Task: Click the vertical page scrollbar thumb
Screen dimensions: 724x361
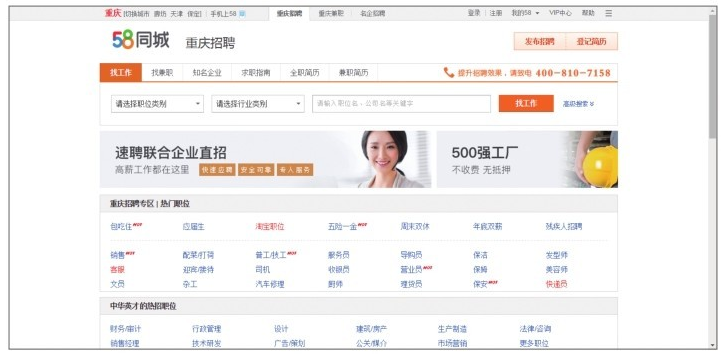Action: (x=713, y=76)
